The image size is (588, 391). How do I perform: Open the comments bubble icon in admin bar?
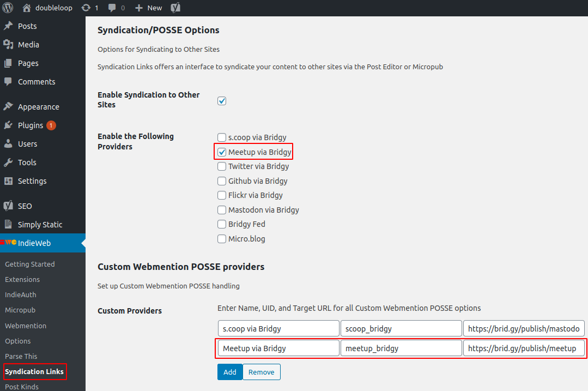point(112,8)
